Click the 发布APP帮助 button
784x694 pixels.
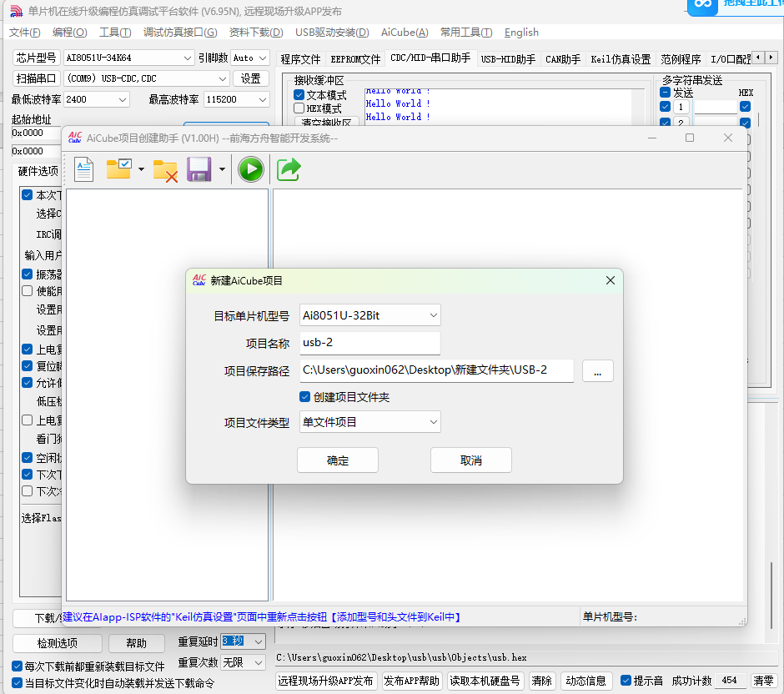click(x=411, y=681)
